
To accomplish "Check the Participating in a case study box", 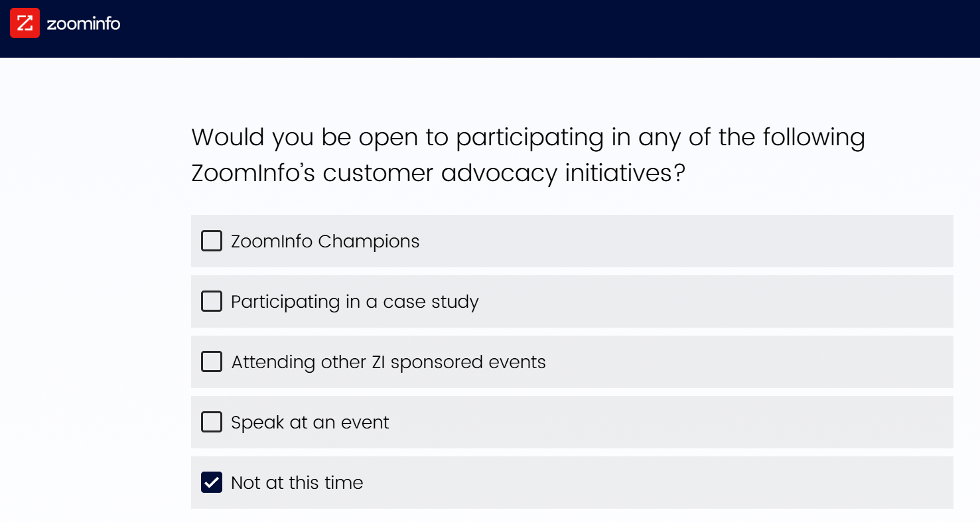I will [212, 301].
